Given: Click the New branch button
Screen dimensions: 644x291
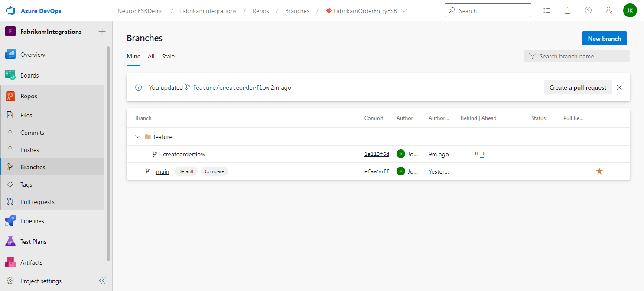Looking at the screenshot, I should pyautogui.click(x=605, y=39).
